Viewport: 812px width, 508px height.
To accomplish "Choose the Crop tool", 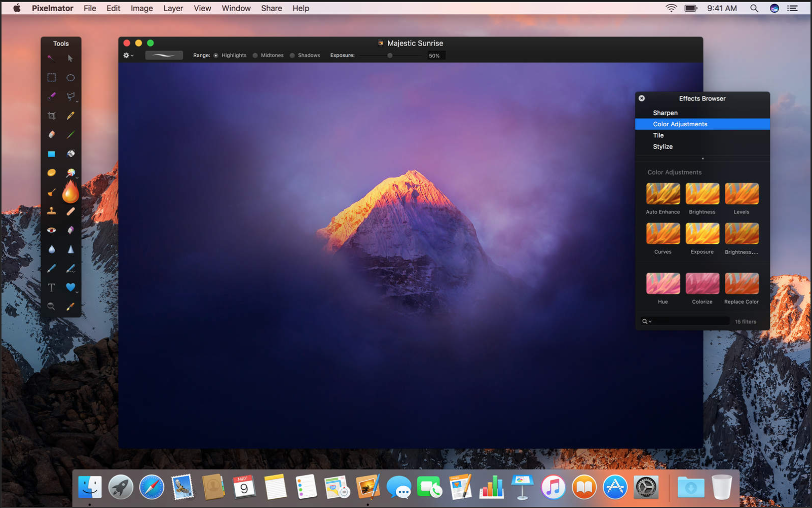I will pos(51,116).
